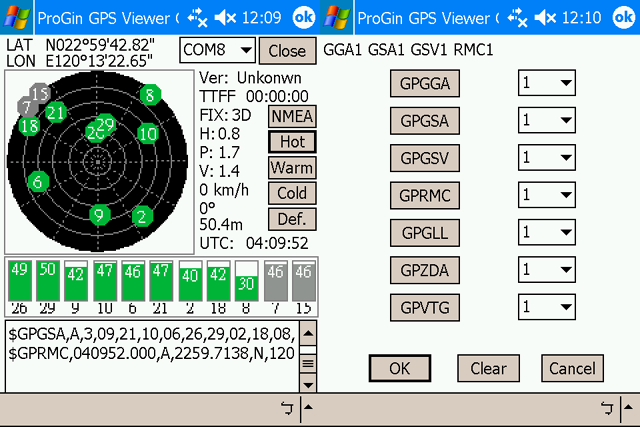Click the $GPRMC line in NMEA log
This screenshot has width=640, height=427.
coord(151,353)
